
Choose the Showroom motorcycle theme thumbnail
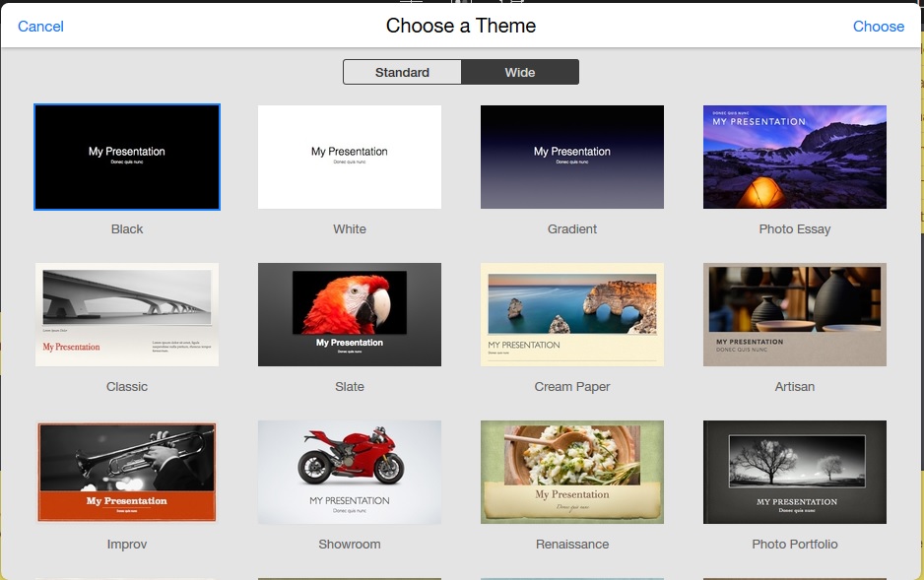coord(350,472)
